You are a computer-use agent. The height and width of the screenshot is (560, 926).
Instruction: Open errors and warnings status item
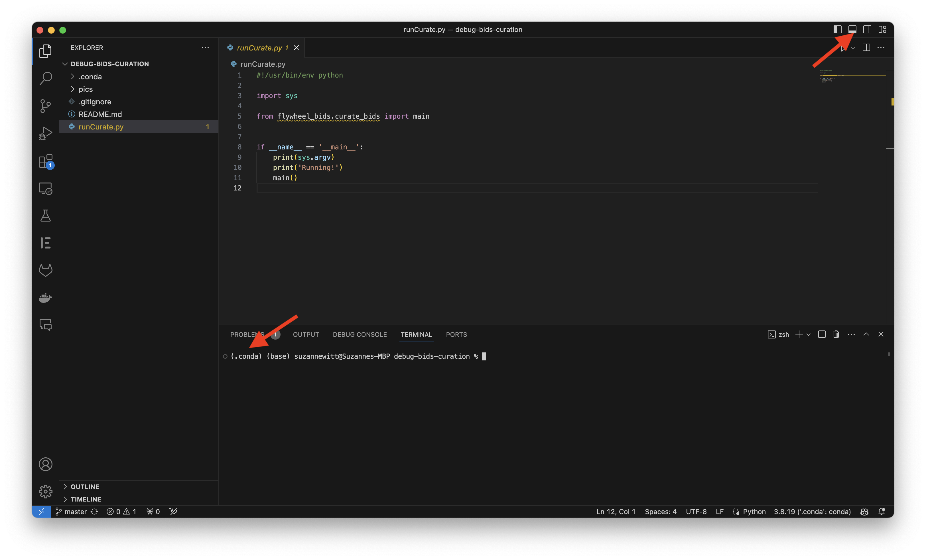coord(121,511)
